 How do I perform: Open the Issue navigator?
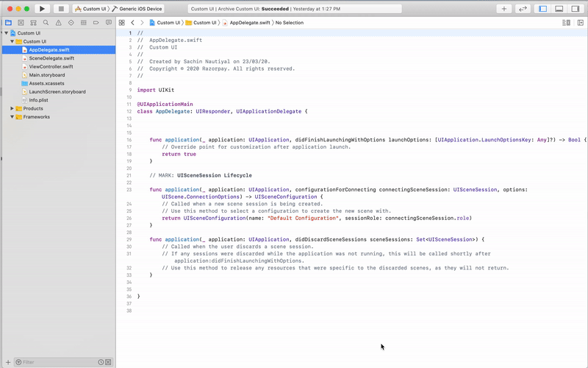point(59,23)
